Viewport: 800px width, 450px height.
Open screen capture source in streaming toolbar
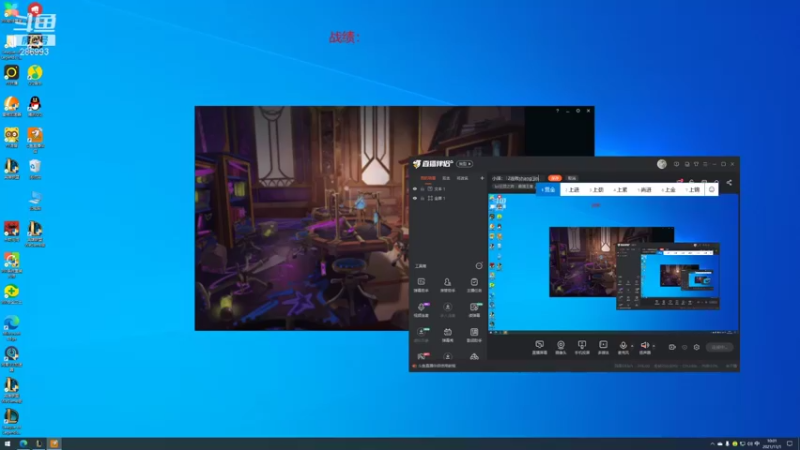click(x=539, y=347)
